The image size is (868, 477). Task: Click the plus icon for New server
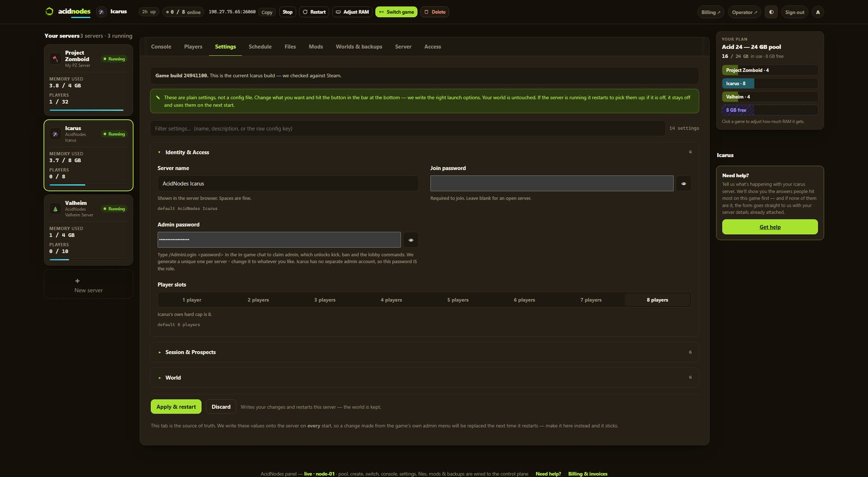pos(77,281)
